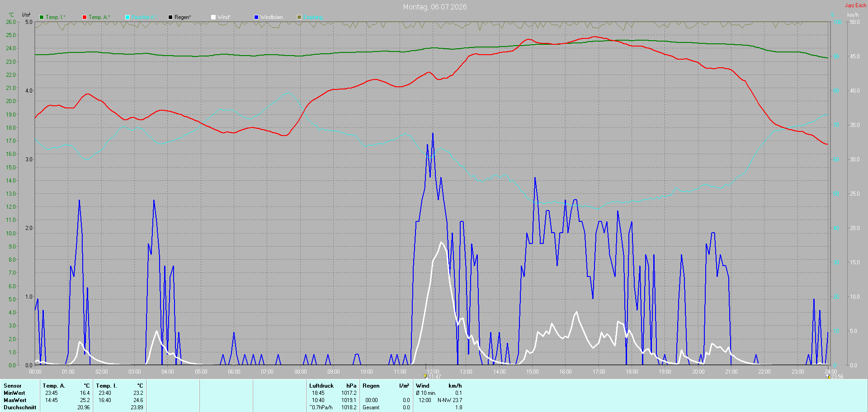Click the 16:40 Temp. I. maximum time

pyautogui.click(x=105, y=400)
